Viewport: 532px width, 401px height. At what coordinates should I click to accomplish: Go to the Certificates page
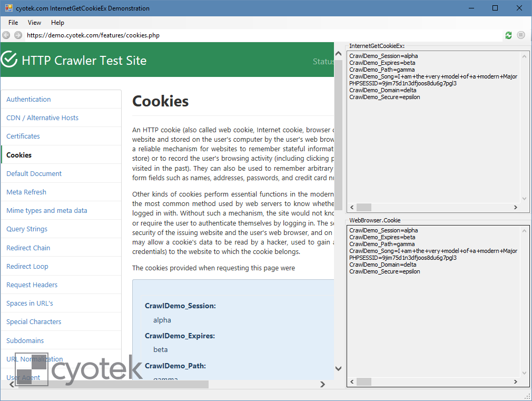click(x=23, y=136)
